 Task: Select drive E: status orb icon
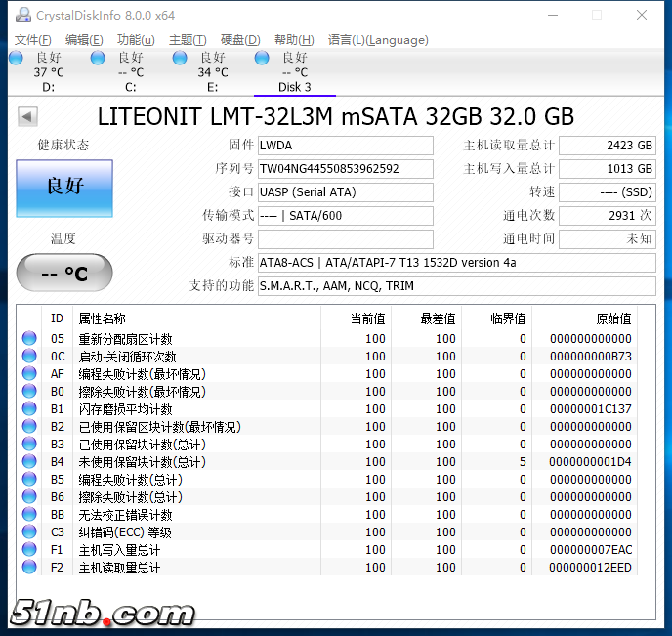180,59
